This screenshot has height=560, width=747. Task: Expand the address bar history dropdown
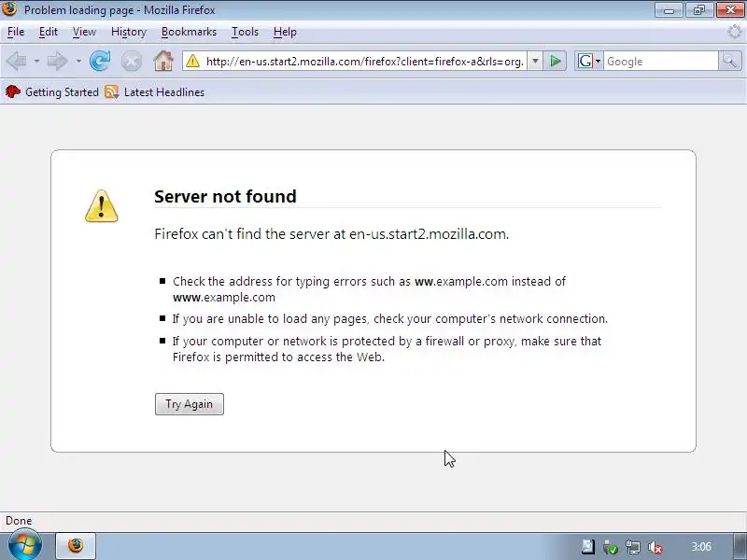point(535,61)
